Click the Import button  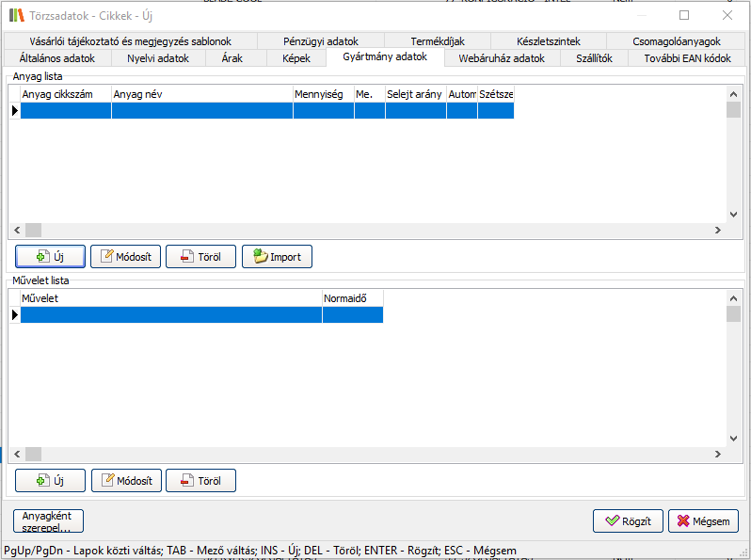click(x=277, y=256)
